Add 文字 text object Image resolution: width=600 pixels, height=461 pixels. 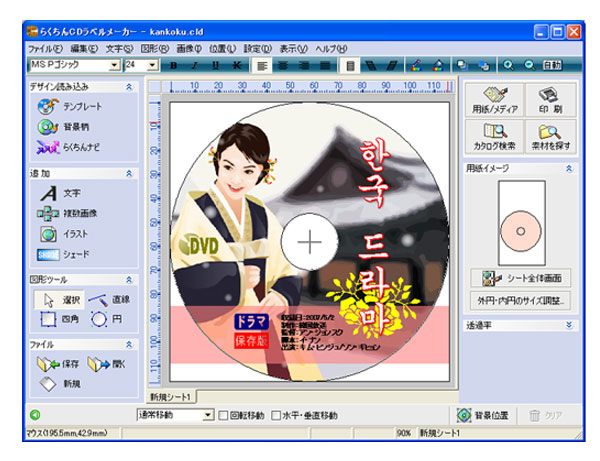(x=60, y=193)
